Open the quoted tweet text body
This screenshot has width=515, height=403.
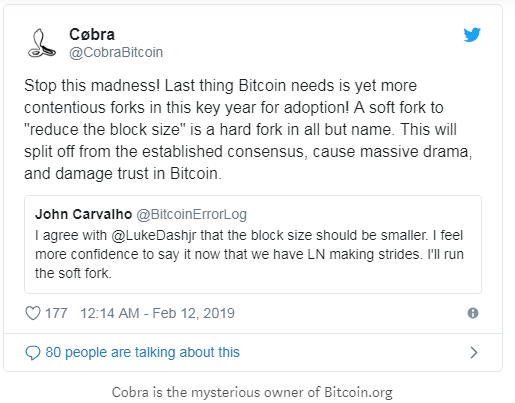[249, 254]
